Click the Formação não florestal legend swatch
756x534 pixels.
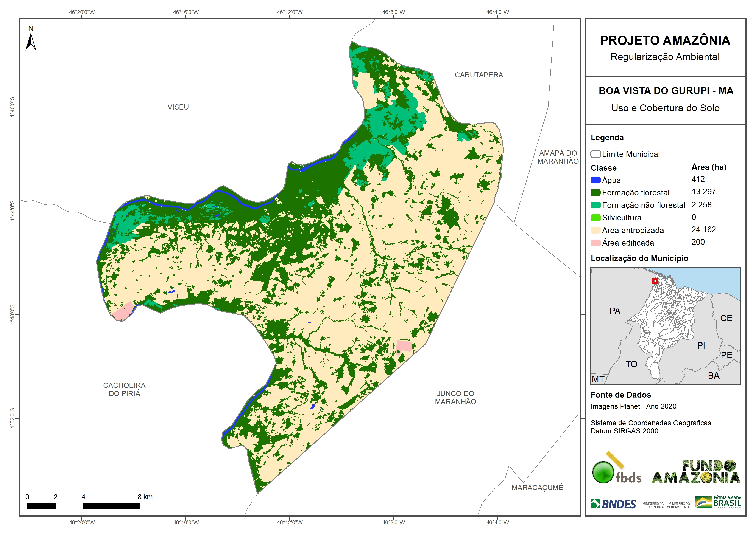pyautogui.click(x=595, y=205)
